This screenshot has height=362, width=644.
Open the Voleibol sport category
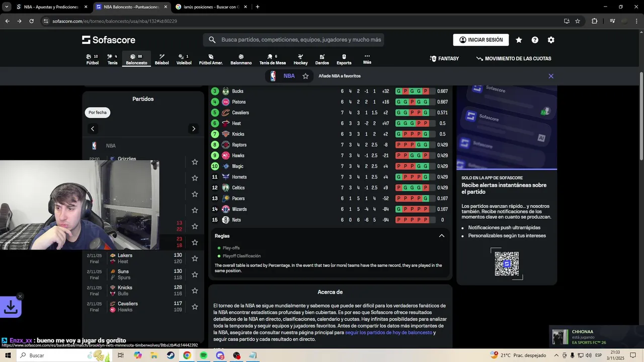[184, 59]
